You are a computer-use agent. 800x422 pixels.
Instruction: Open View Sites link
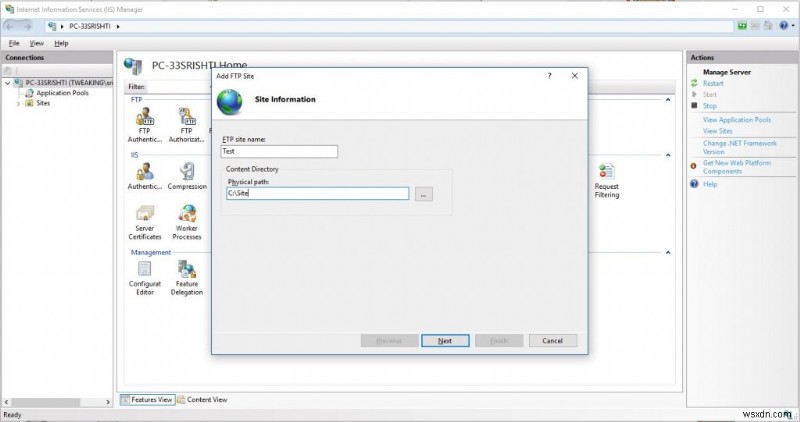(717, 131)
